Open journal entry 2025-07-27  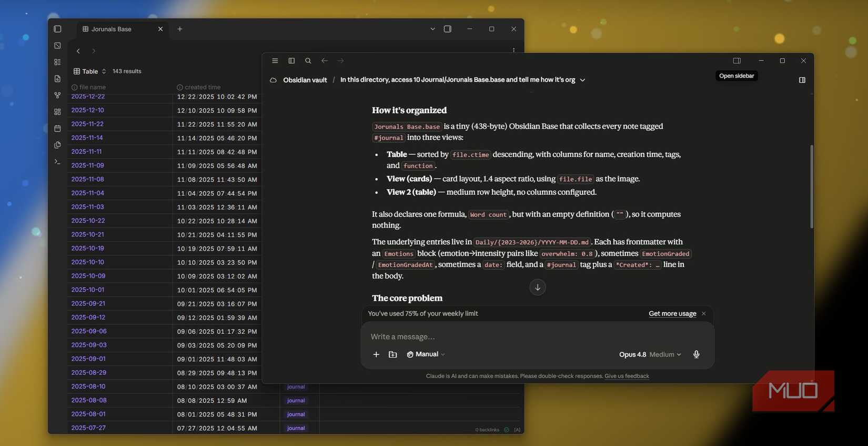tap(88, 428)
